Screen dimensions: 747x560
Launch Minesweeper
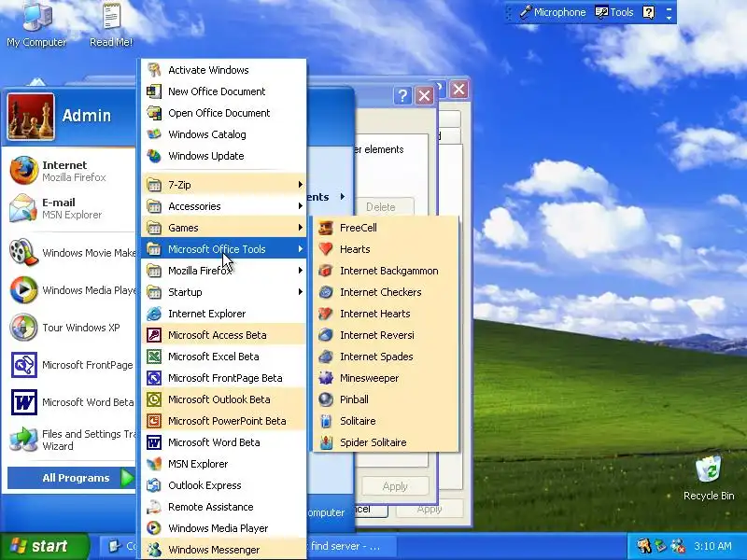point(385,378)
